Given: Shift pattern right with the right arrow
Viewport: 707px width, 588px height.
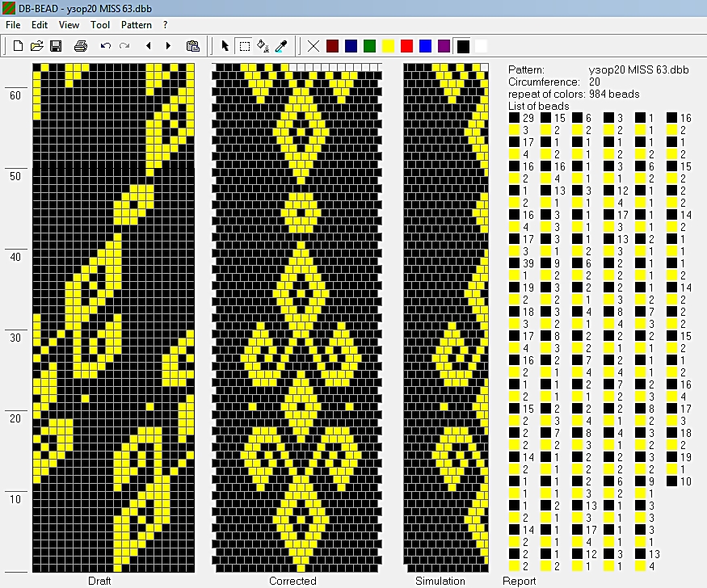Looking at the screenshot, I should pos(168,46).
